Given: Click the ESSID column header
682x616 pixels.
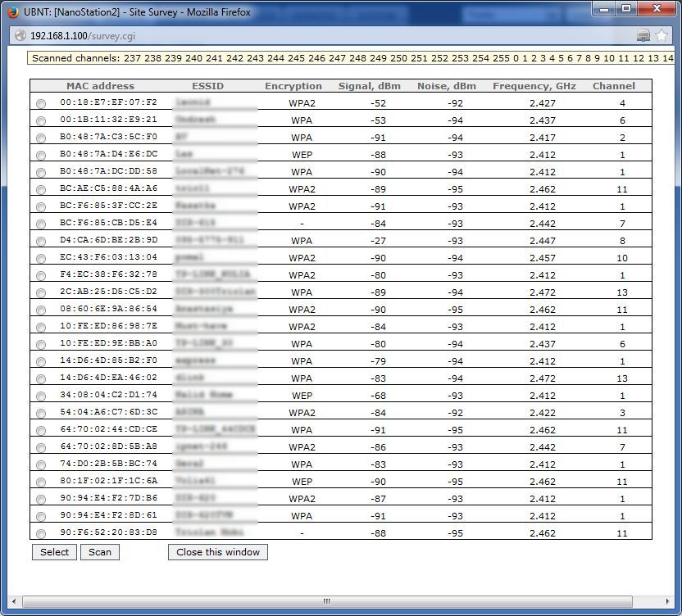Looking at the screenshot, I should 208,86.
